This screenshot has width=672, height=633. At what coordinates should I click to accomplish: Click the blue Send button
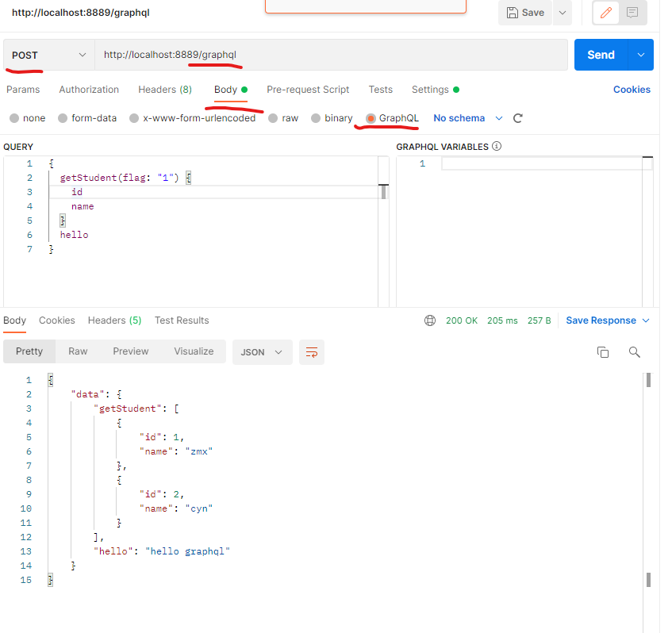point(601,55)
